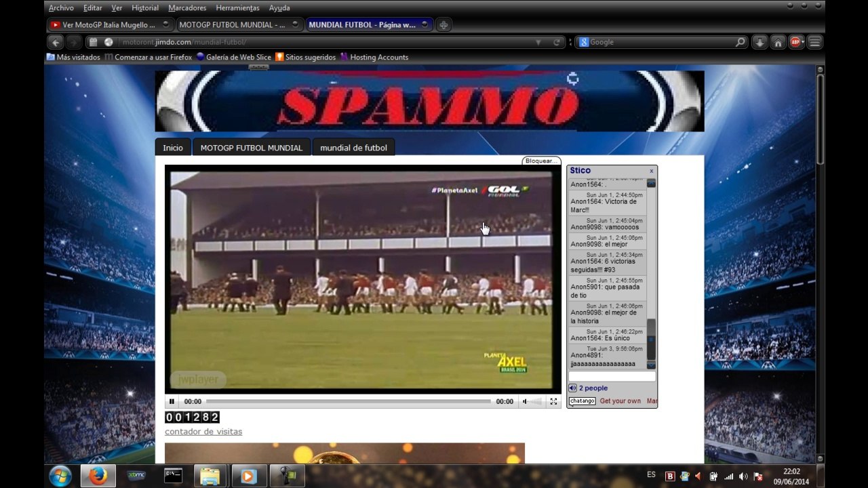Close the Stico chat box

coord(651,171)
